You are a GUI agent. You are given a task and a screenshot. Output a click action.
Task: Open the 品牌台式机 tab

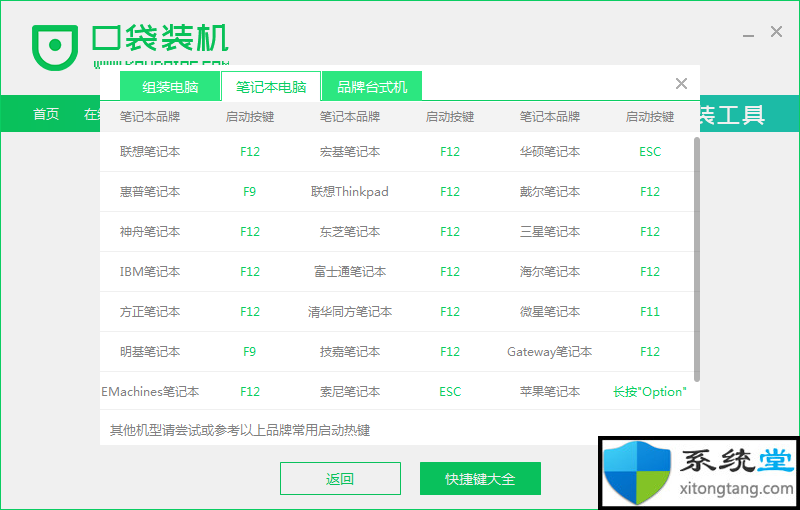[x=372, y=87]
